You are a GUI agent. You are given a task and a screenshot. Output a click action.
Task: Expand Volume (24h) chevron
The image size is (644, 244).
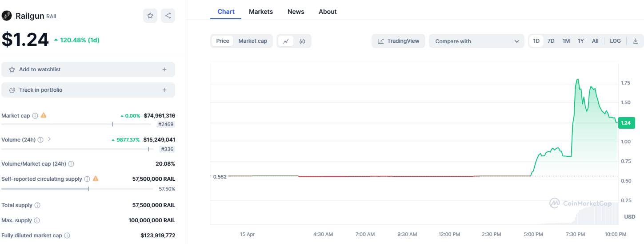pyautogui.click(x=49, y=139)
